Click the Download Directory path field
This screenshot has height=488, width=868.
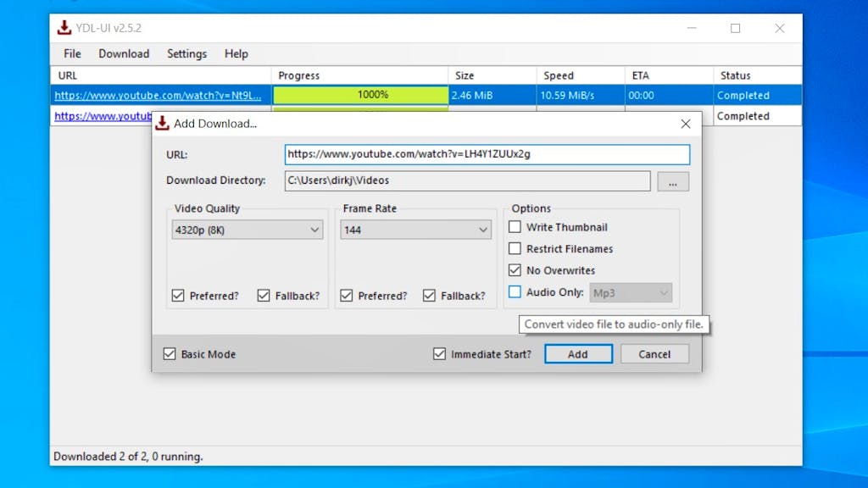[x=467, y=181]
